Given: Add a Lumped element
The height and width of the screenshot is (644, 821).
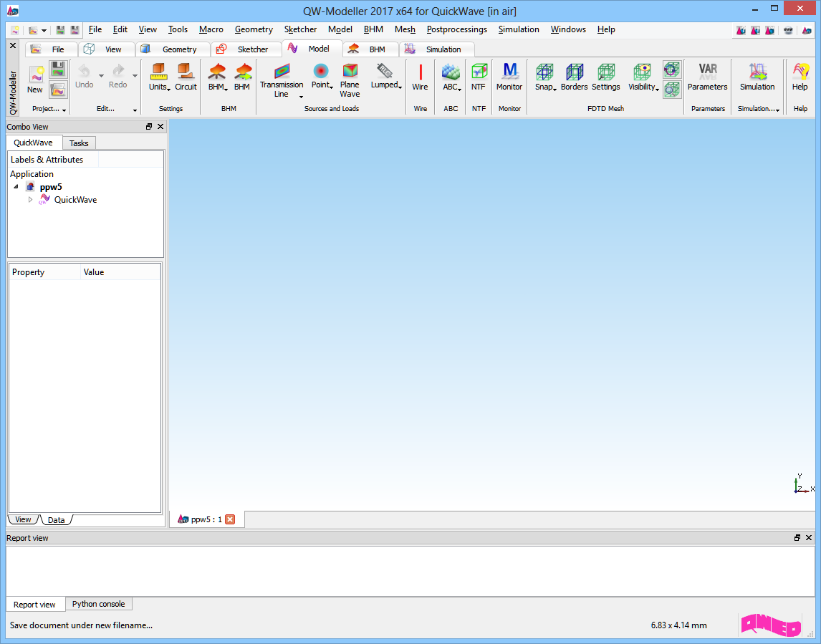Looking at the screenshot, I should (386, 77).
